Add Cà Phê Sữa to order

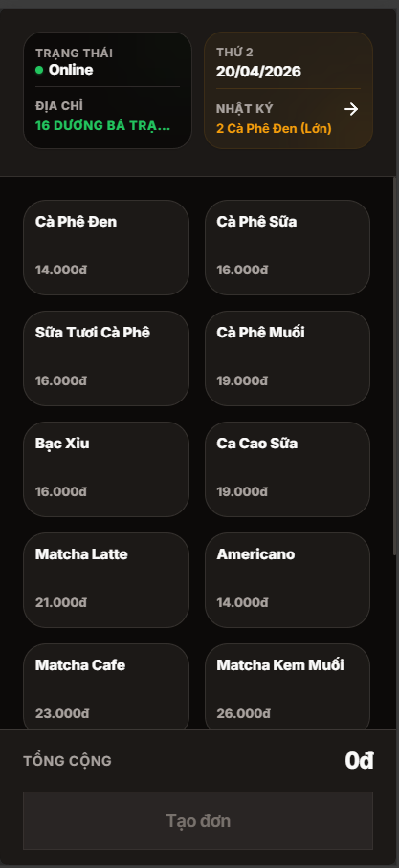click(287, 248)
